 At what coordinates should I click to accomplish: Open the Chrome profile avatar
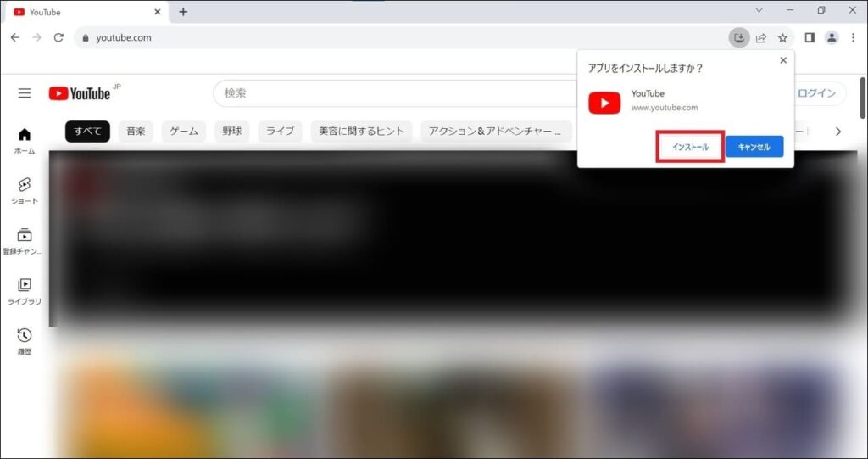coord(832,37)
